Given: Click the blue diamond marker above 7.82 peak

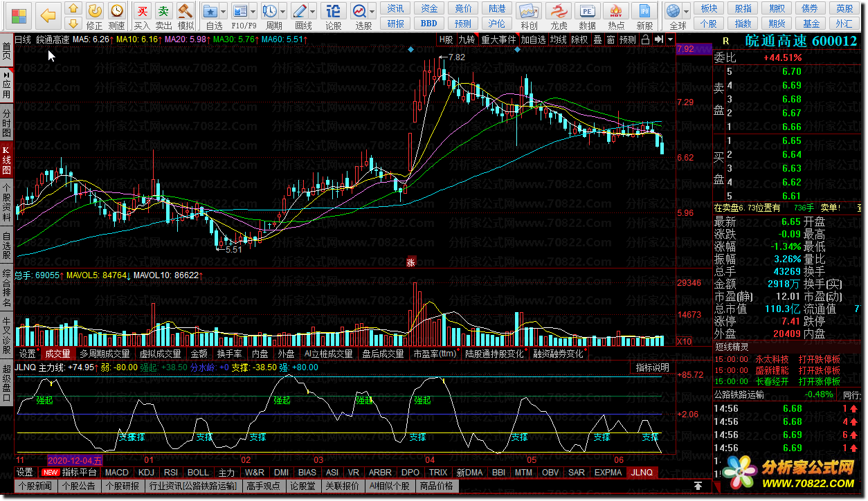Looking at the screenshot, I should click(410, 51).
